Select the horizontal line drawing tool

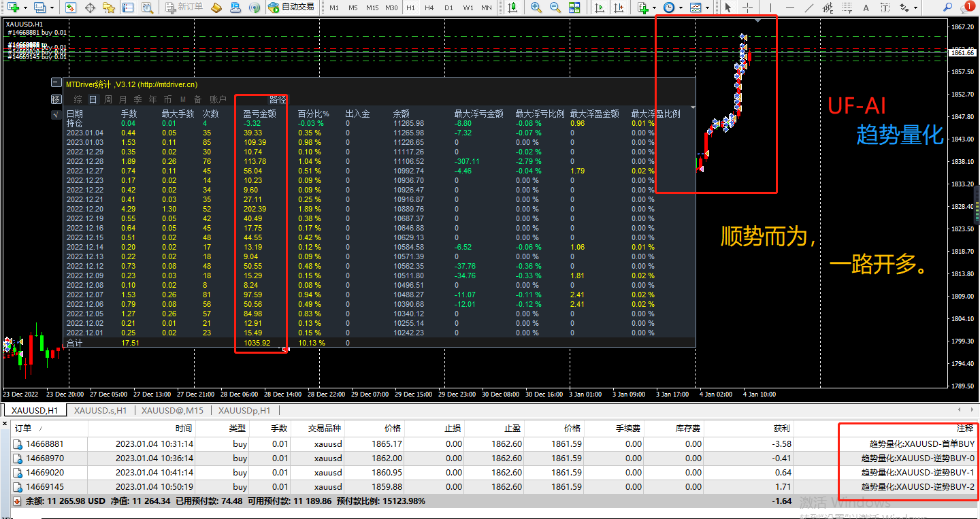pyautogui.click(x=790, y=7)
